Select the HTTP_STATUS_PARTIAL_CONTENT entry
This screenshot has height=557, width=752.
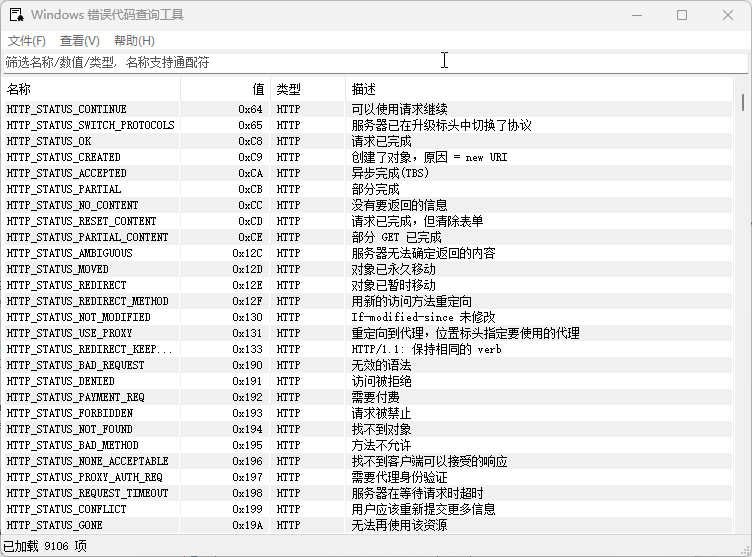(x=368, y=237)
